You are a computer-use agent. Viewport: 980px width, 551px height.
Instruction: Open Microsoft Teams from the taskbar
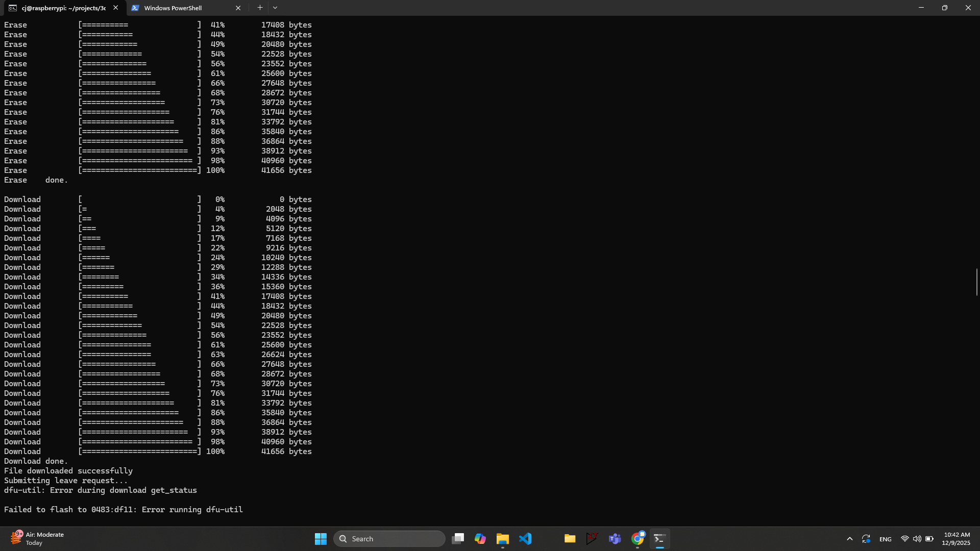click(615, 538)
